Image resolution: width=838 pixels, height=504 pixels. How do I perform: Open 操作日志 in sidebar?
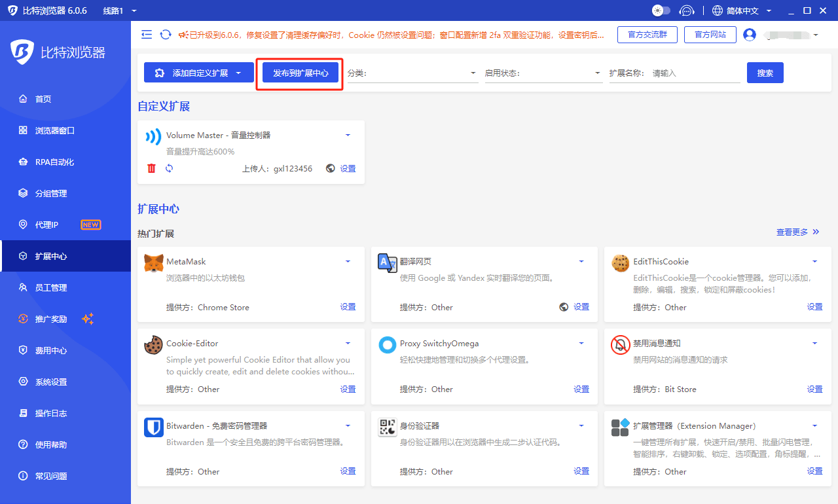[x=65, y=413]
